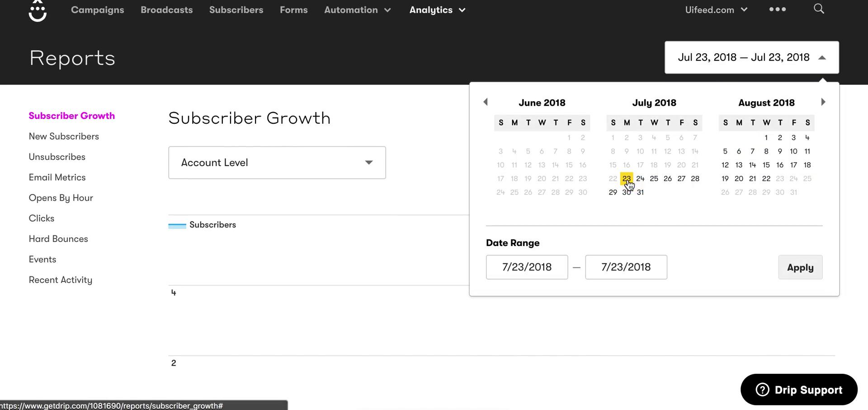Viewport: 868px width, 410px height.
Task: Click the Drip smiley logo icon
Action: [38, 11]
